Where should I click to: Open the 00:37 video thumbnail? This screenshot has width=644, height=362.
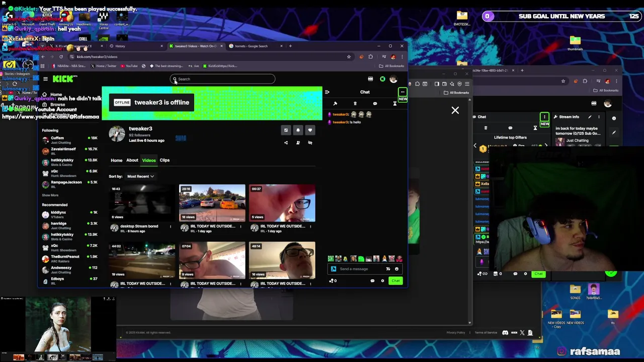[282, 203]
